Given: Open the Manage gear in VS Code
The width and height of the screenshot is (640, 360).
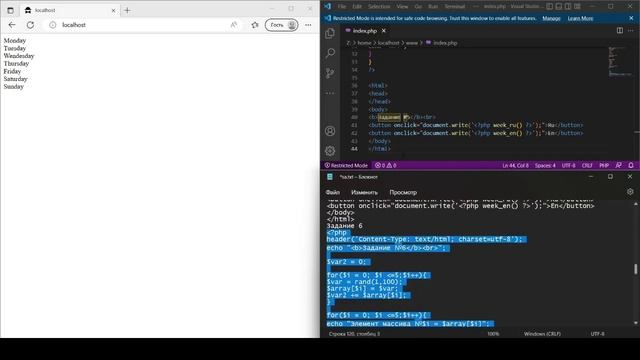Looking at the screenshot, I should click(330, 151).
